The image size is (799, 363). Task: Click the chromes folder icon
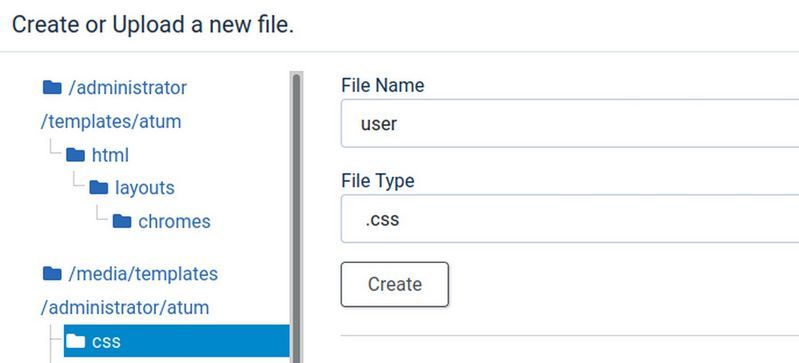tap(122, 221)
